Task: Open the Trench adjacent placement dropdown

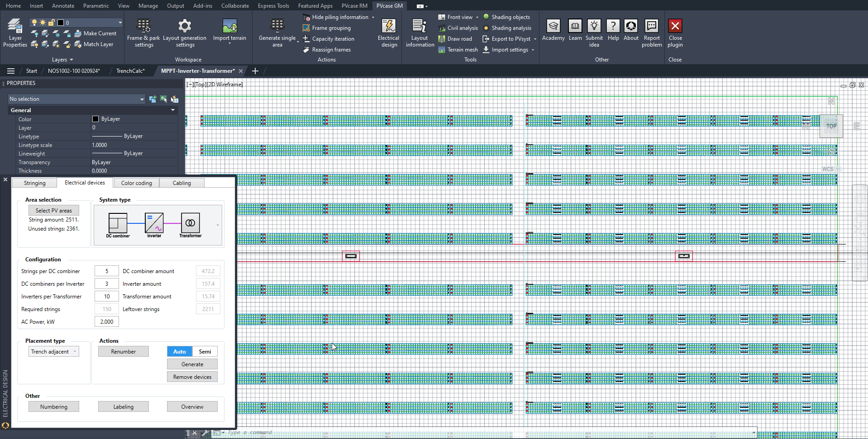Action: coord(54,352)
